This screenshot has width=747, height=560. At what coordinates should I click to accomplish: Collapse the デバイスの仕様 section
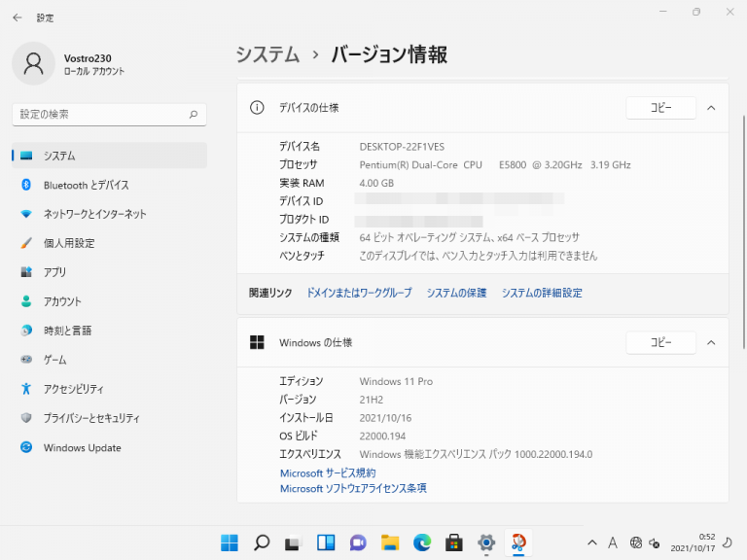[x=711, y=108]
